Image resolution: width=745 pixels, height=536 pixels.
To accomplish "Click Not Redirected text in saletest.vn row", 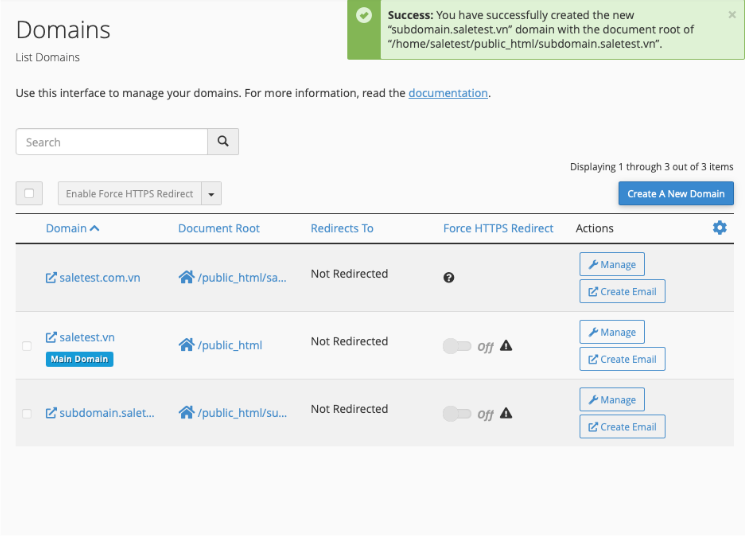I will 349,341.
